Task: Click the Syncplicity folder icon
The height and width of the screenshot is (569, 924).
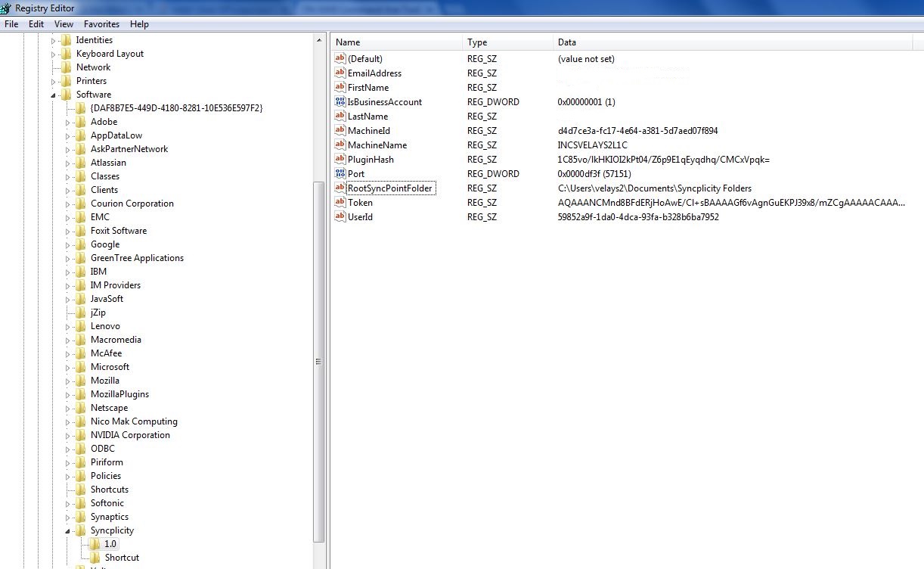Action: [81, 530]
